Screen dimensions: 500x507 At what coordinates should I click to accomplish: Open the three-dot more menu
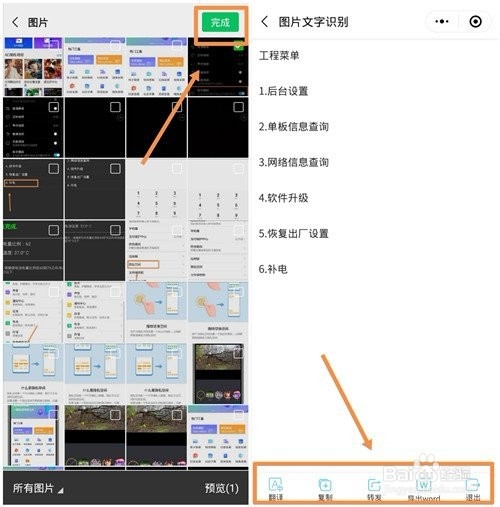coord(442,22)
